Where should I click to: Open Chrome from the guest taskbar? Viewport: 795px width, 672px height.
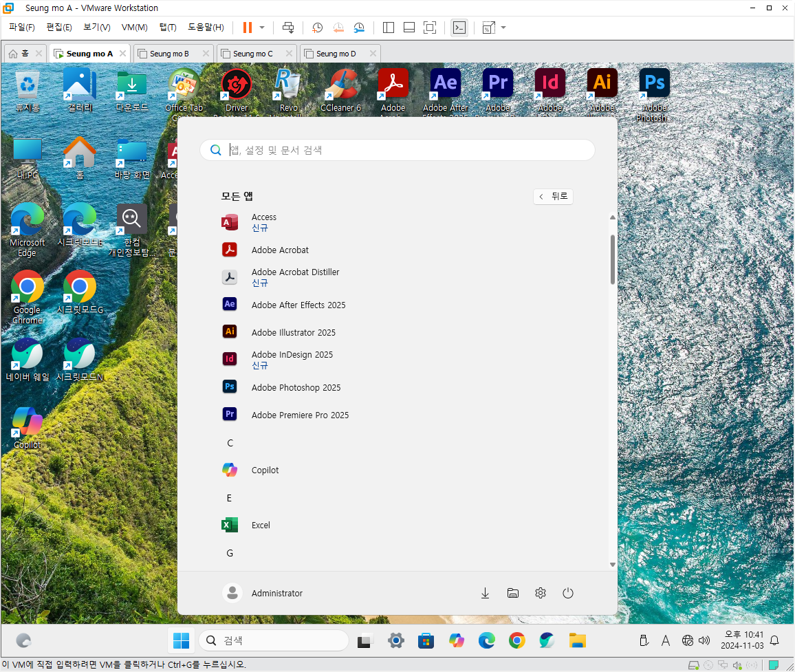[516, 640]
